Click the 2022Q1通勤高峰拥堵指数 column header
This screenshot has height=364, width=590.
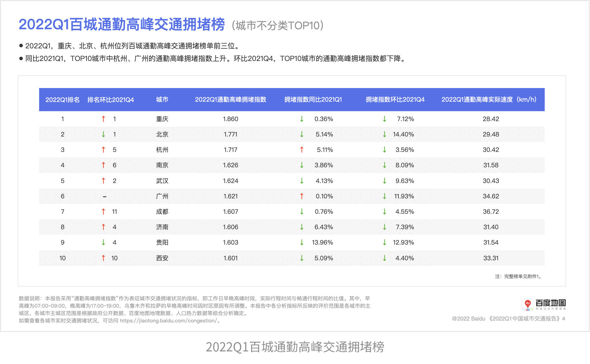point(230,99)
